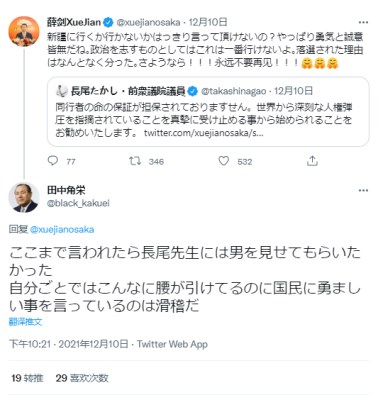
Task: Open 田中角栄 profile avatar
Action: tap(24, 197)
